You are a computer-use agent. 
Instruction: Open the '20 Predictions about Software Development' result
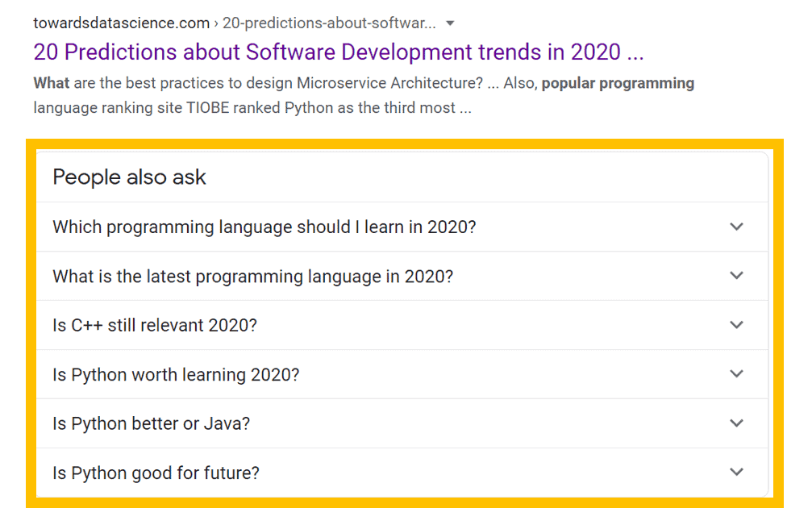point(339,52)
